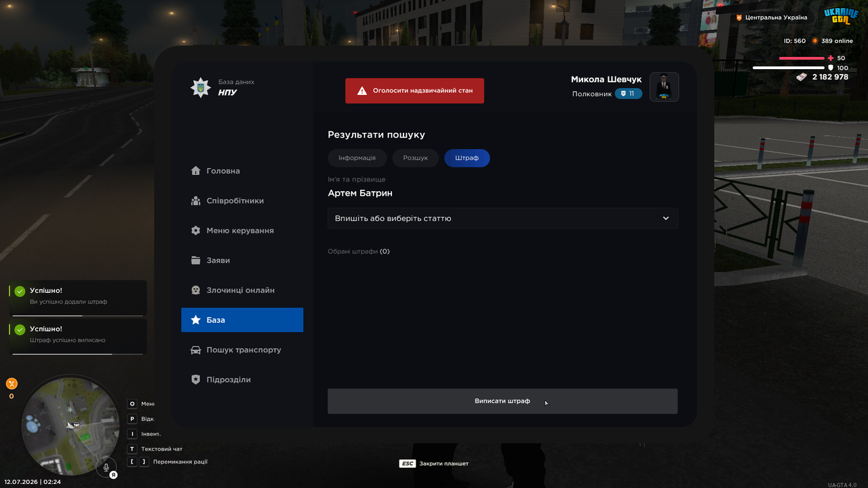868x488 pixels.
Task: Click the officer name Микола Шевчук
Action: (606, 79)
